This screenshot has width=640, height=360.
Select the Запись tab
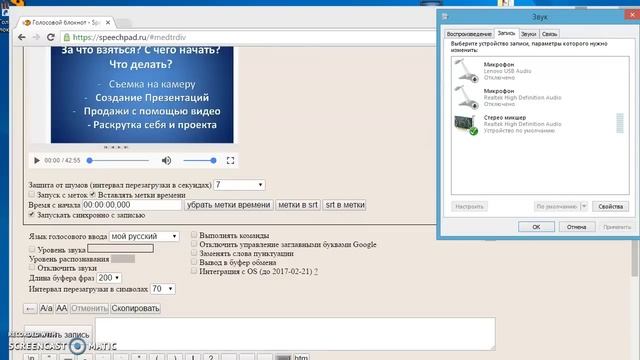pos(506,33)
